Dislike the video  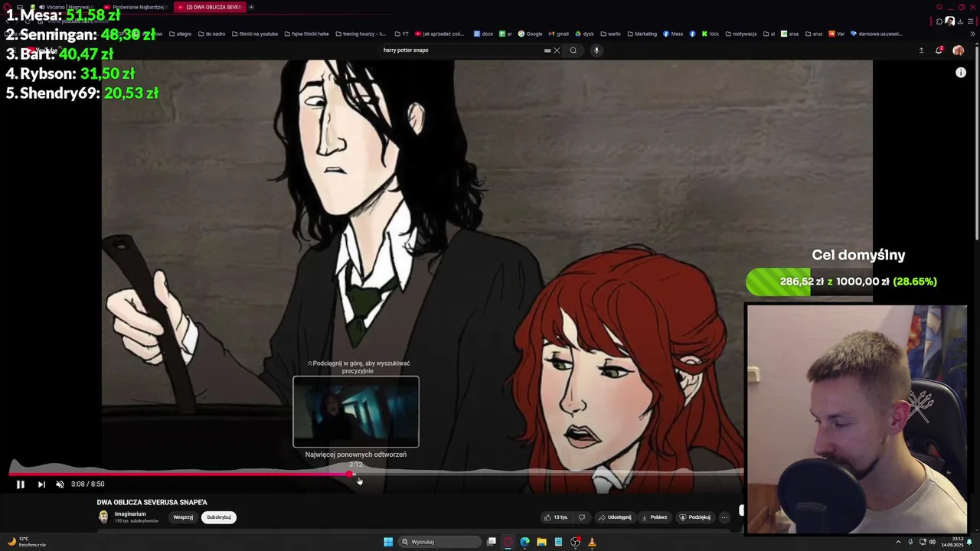tap(582, 517)
